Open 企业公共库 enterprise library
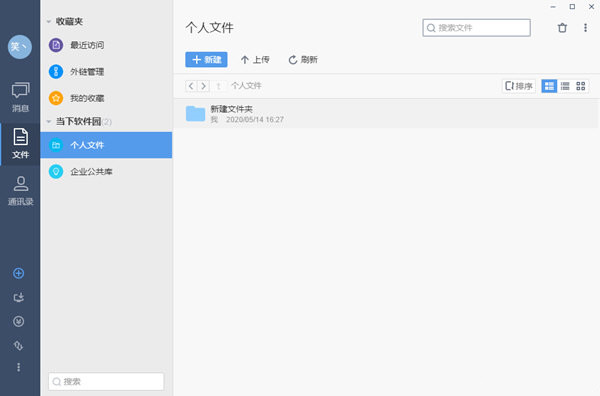This screenshot has height=396, width=600. [106, 171]
